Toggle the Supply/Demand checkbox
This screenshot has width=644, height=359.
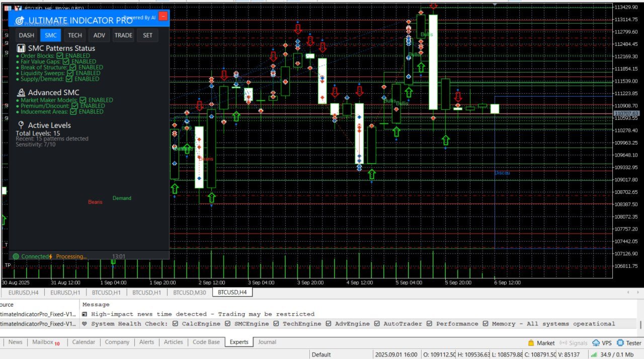69,79
